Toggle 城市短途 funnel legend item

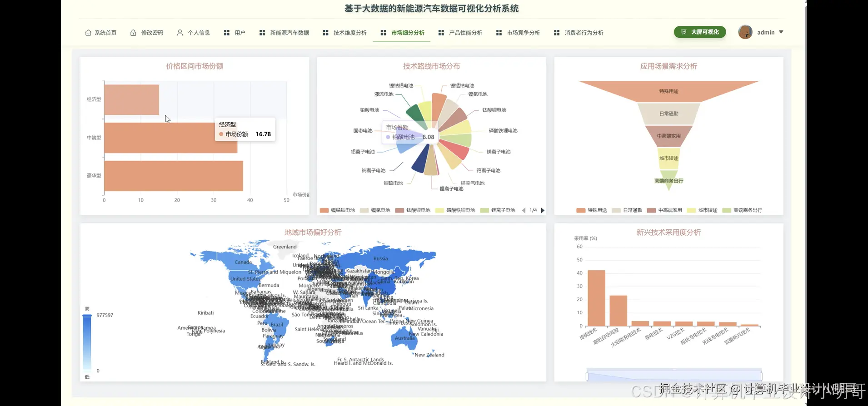703,210
